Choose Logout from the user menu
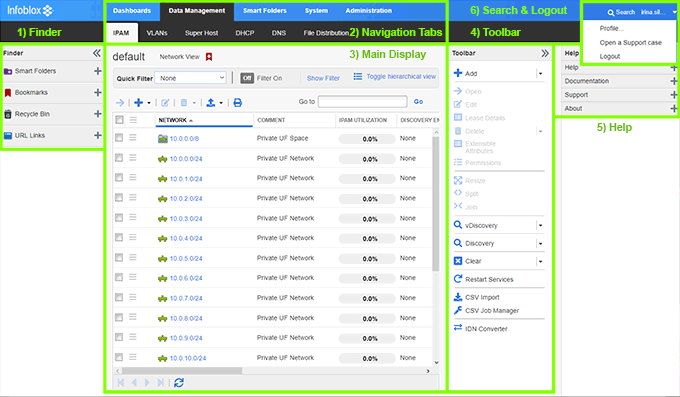 pyautogui.click(x=610, y=56)
